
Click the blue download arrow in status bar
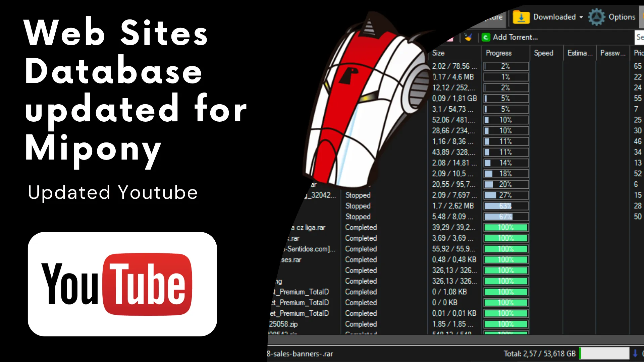click(x=635, y=353)
